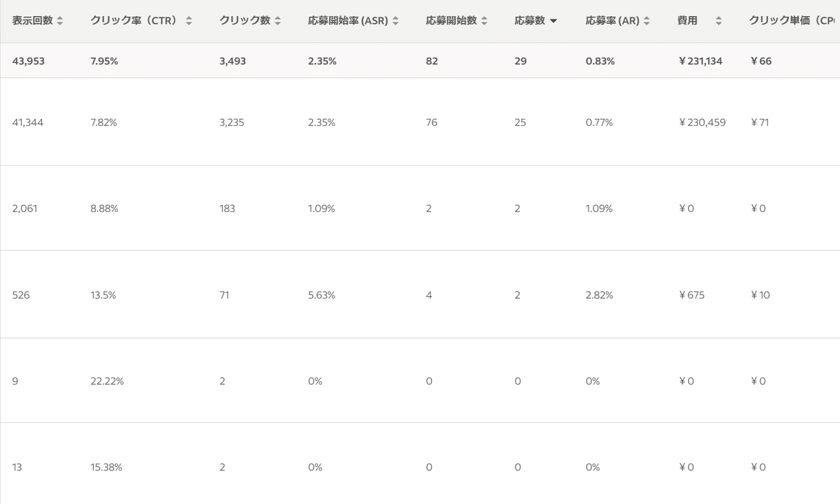Click the 5.63% ASR cell
The height and width of the screenshot is (504, 840).
coord(321,295)
